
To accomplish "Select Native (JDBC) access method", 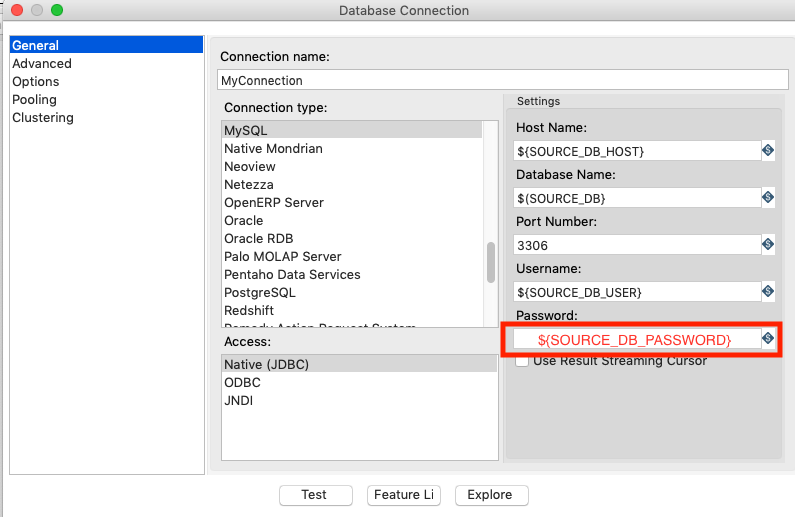I will 359,364.
